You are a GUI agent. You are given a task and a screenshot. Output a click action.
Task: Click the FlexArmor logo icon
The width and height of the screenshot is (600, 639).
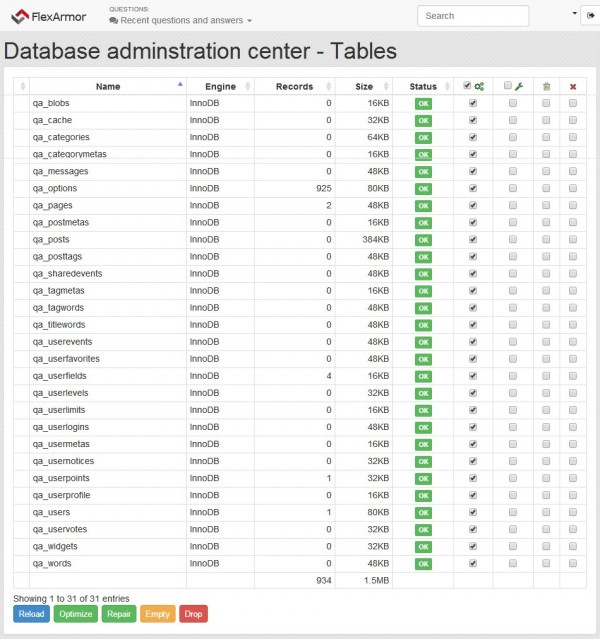pyautogui.click(x=20, y=15)
